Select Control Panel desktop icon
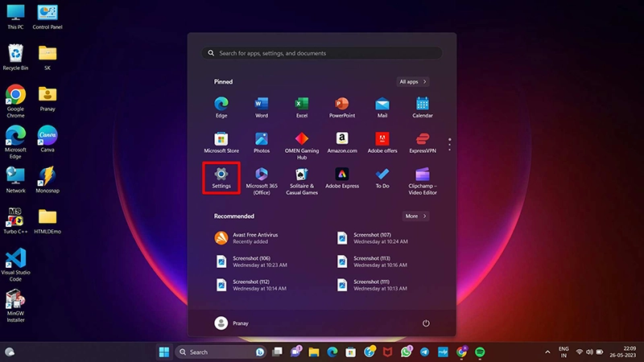This screenshot has height=362, width=644. click(47, 17)
